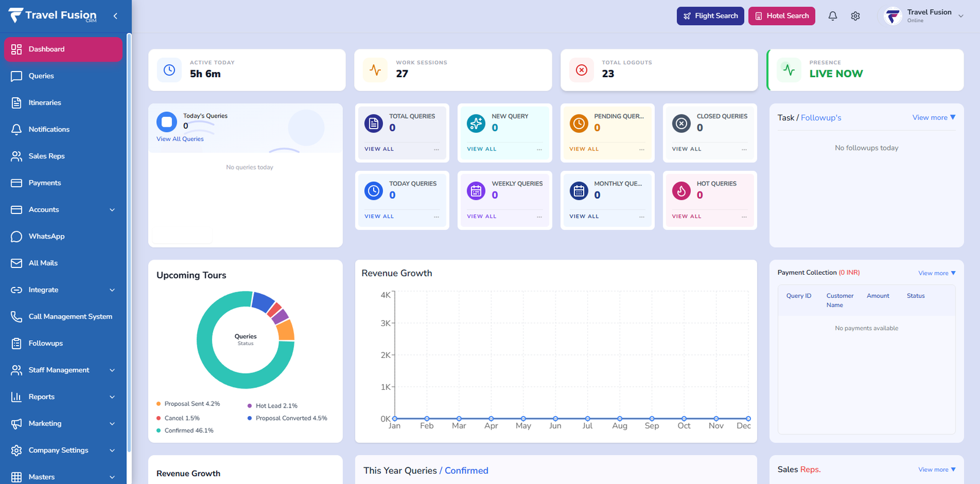Expand View more in Task Followup's panel
This screenshot has height=484, width=980.
pos(933,117)
